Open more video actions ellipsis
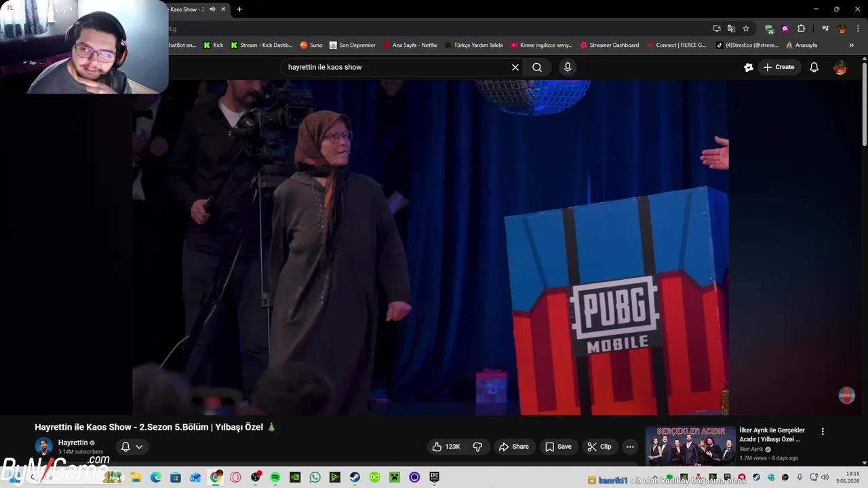 [630, 447]
